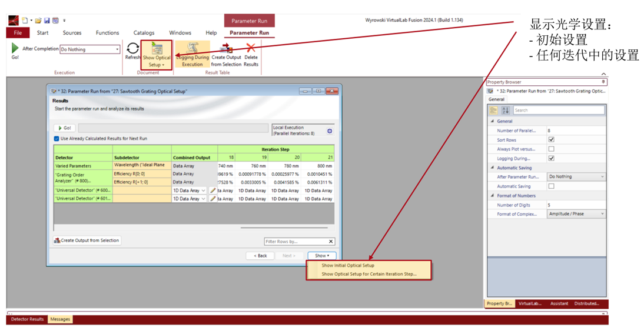The image size is (644, 331).
Task: Switch to the Start ribbon tab
Action: [43, 33]
